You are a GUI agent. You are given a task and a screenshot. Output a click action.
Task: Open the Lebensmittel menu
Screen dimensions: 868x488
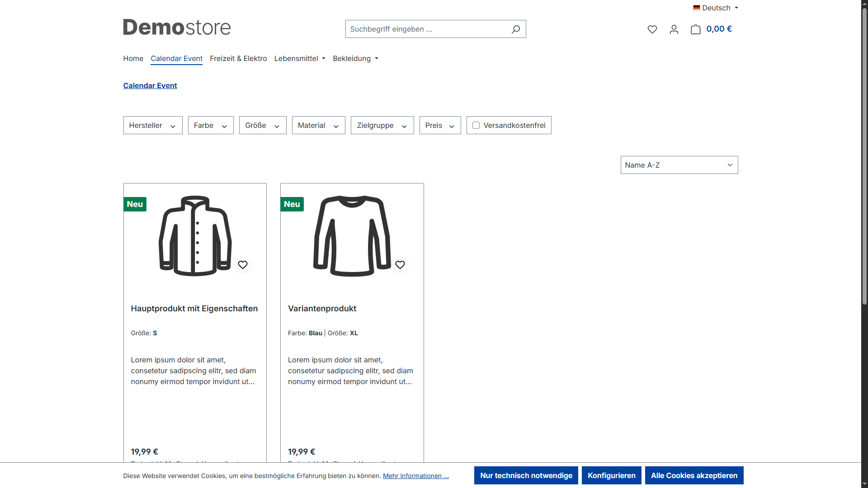(299, 58)
